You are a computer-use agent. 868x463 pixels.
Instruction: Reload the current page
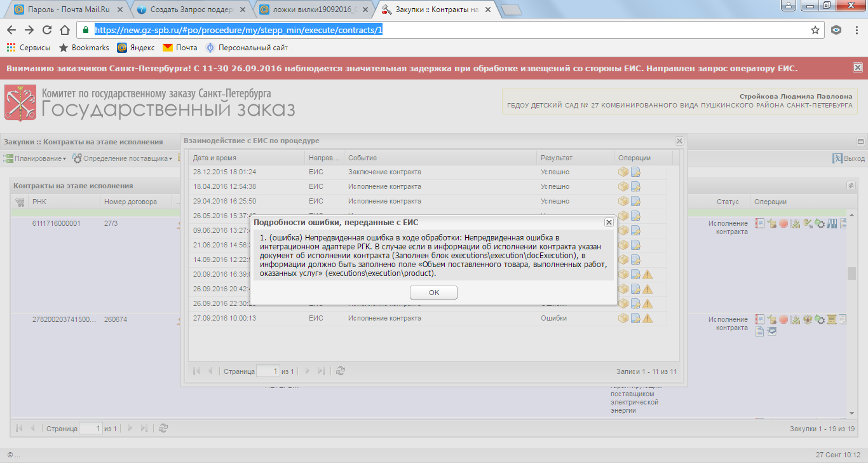[x=47, y=30]
